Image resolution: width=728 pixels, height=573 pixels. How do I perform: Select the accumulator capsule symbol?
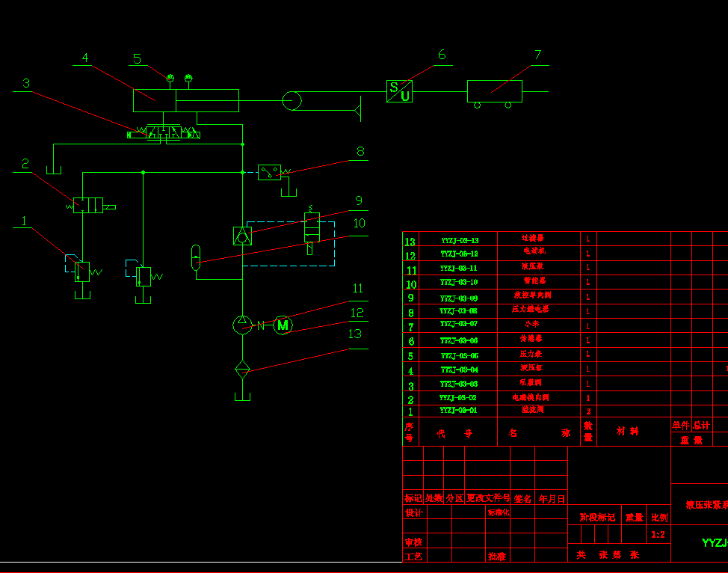click(196, 257)
